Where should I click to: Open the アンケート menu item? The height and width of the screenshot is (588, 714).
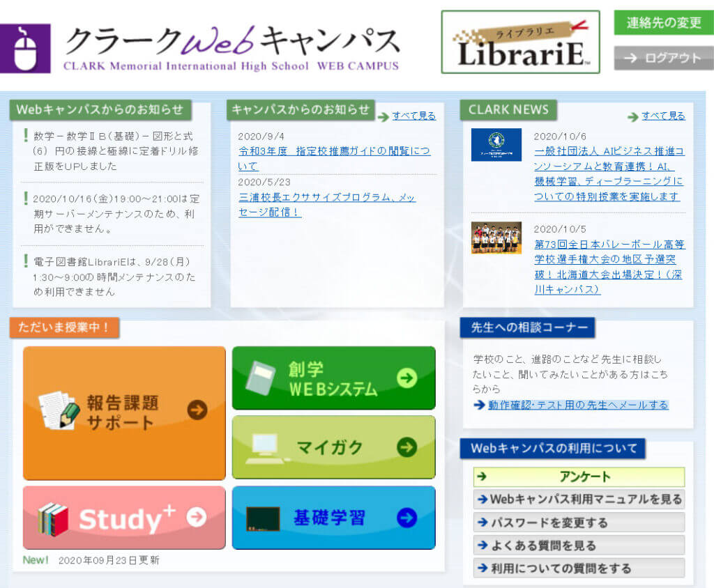[579, 477]
